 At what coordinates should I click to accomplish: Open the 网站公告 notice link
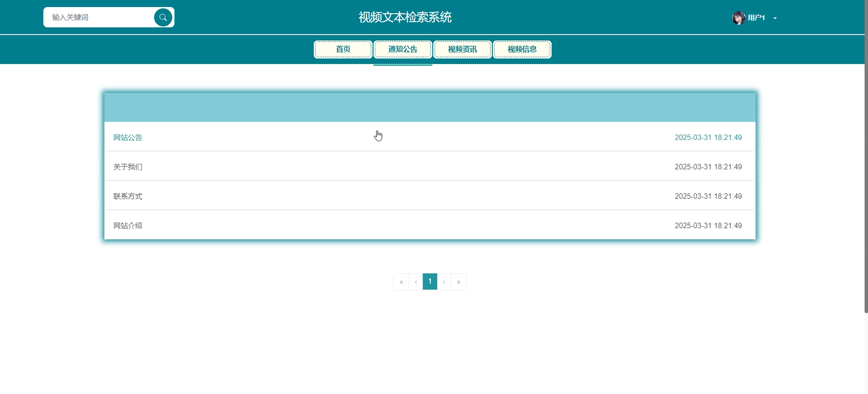coord(128,137)
